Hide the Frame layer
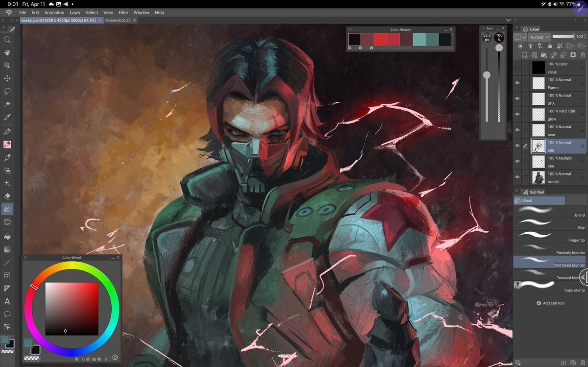The height and width of the screenshot is (367, 588). 517,83
